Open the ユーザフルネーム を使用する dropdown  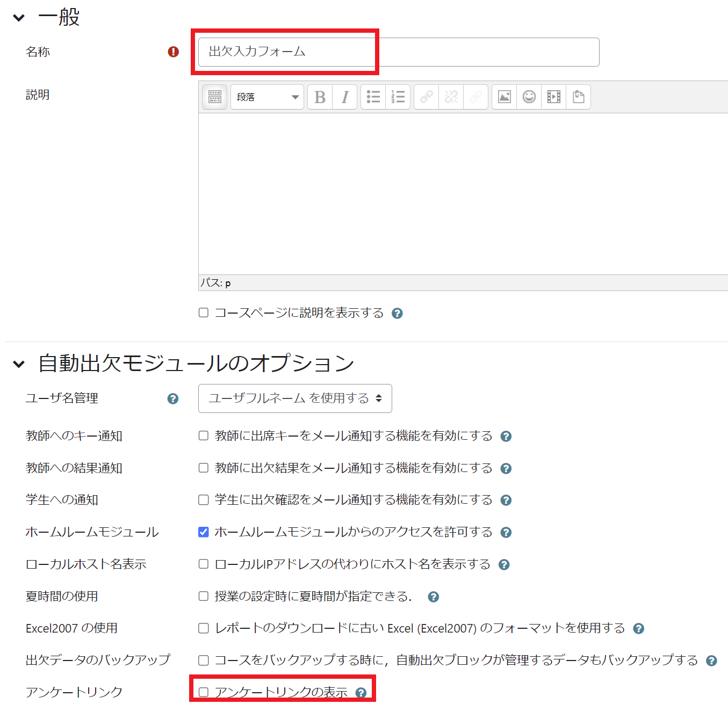point(295,398)
